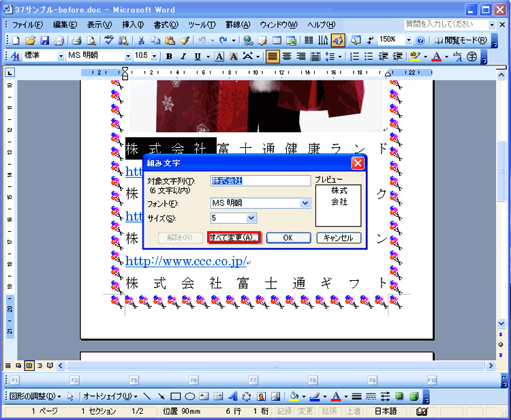The width and height of the screenshot is (511, 420).
Task: Toggle bulleted list formatting
Action: [x=369, y=57]
